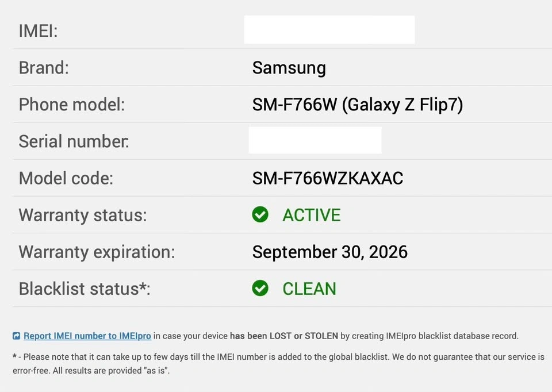Image resolution: width=552 pixels, height=392 pixels.
Task: Open the Report IMEI number to IMEIpro link
Action: pos(87,336)
